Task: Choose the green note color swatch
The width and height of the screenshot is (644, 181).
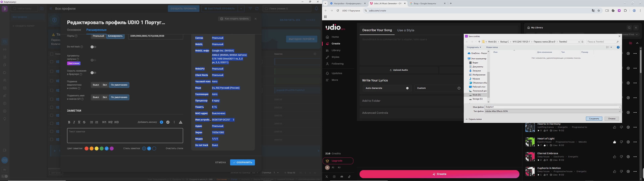Action: pos(102,148)
